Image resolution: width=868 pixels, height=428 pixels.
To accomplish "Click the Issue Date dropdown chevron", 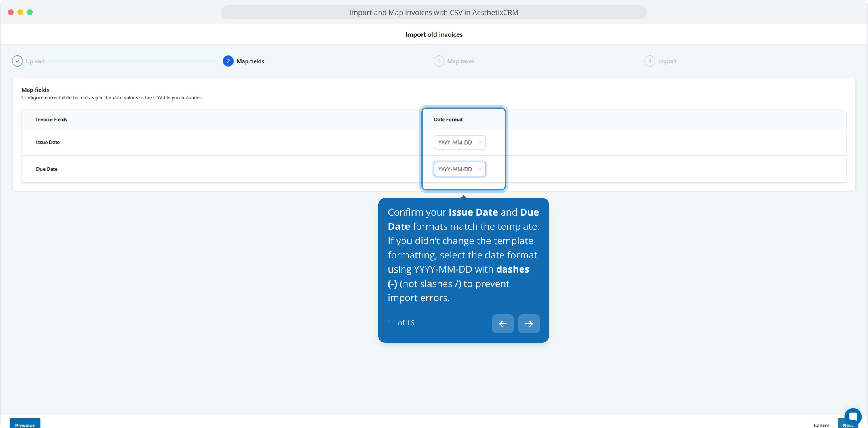I will tap(480, 142).
